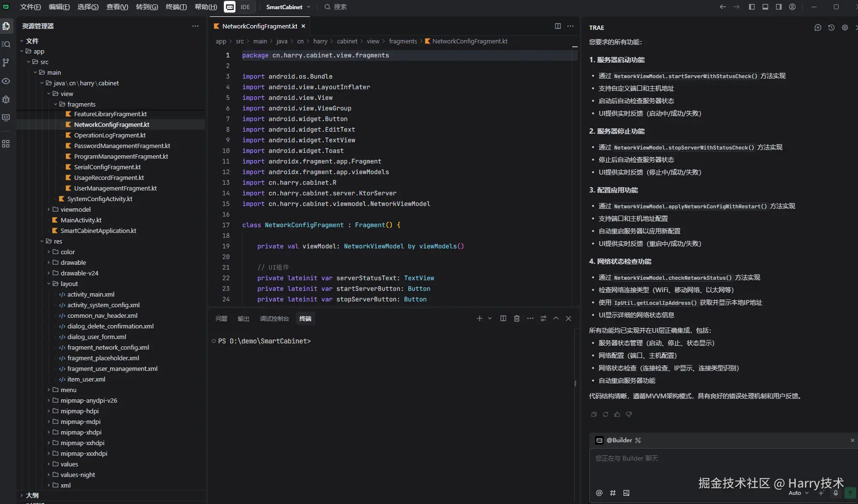Viewport: 858px width, 504px height.
Task: Toggle the right AI sidebar layout button
Action: coord(778,7)
